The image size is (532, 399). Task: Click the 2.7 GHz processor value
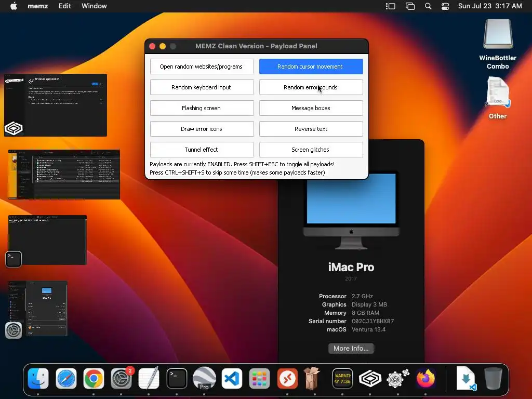coord(362,296)
